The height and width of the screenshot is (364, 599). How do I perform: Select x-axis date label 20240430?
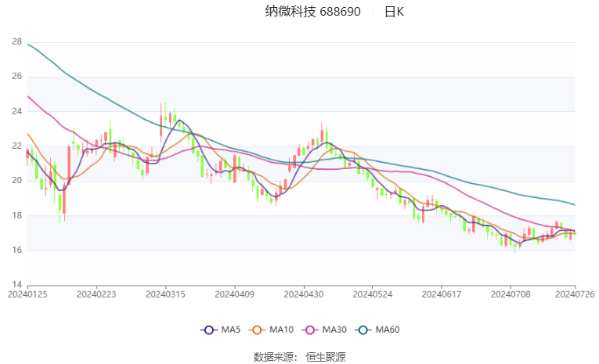pyautogui.click(x=304, y=294)
